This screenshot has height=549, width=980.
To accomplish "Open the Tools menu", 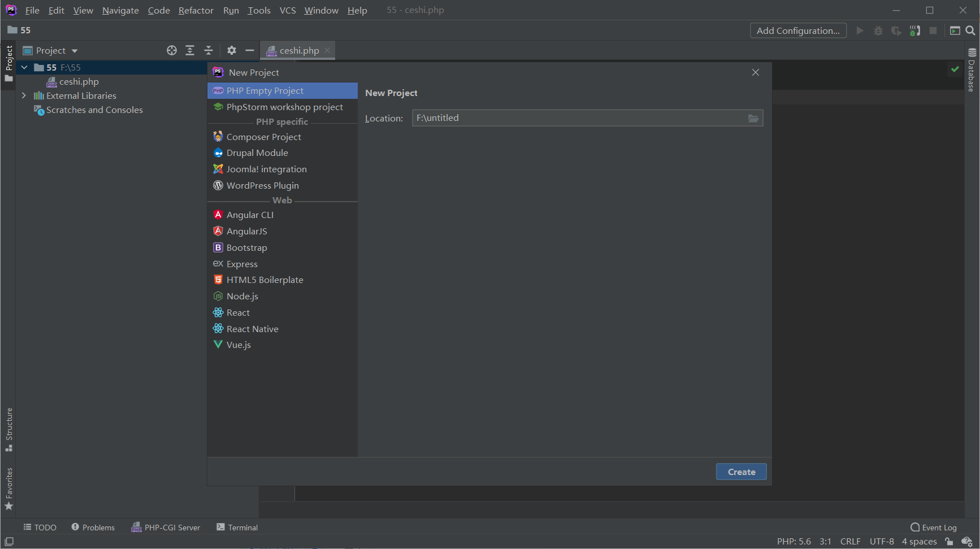I will [x=259, y=10].
